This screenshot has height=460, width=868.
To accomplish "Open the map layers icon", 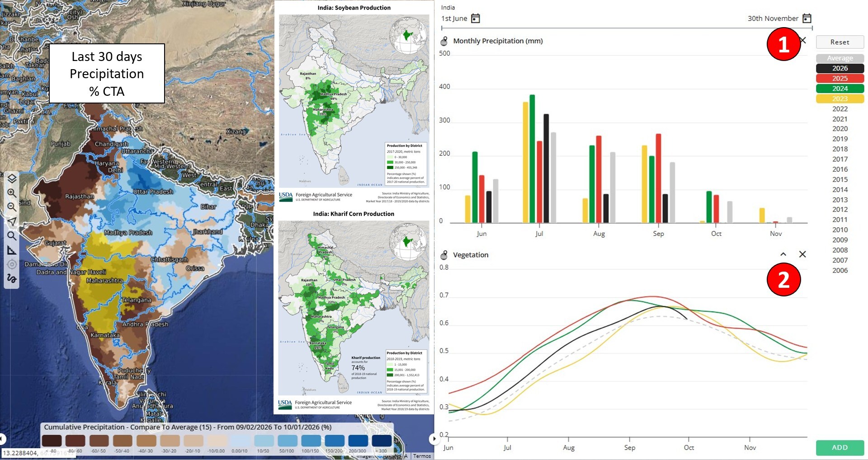I will (x=12, y=178).
